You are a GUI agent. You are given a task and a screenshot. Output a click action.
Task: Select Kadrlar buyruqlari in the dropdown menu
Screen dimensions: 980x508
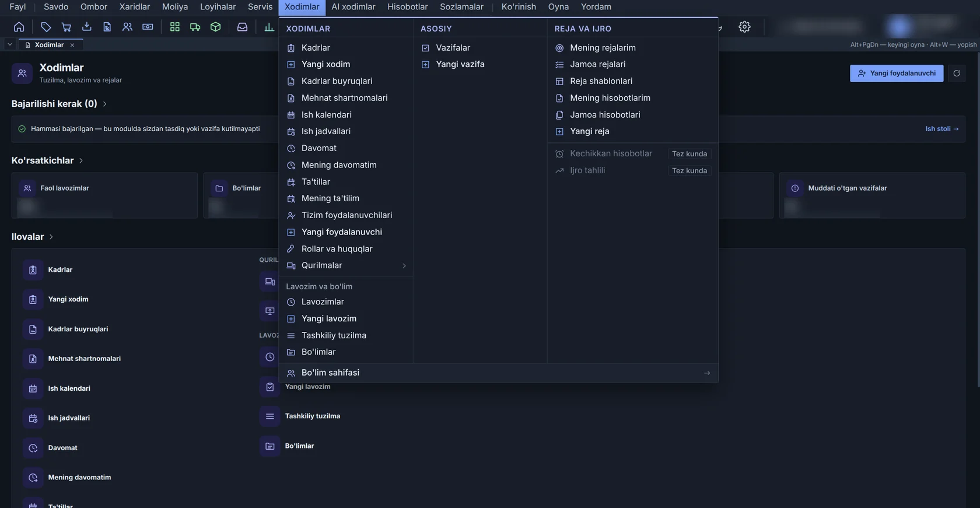point(346,81)
